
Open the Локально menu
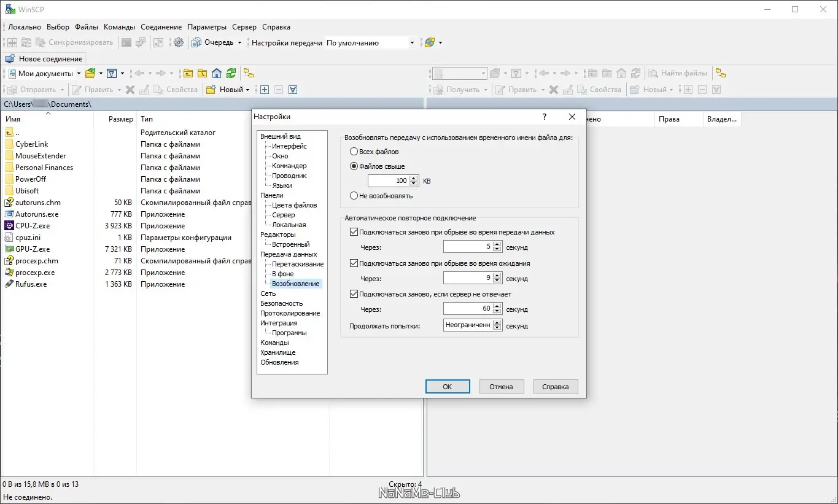tap(25, 27)
